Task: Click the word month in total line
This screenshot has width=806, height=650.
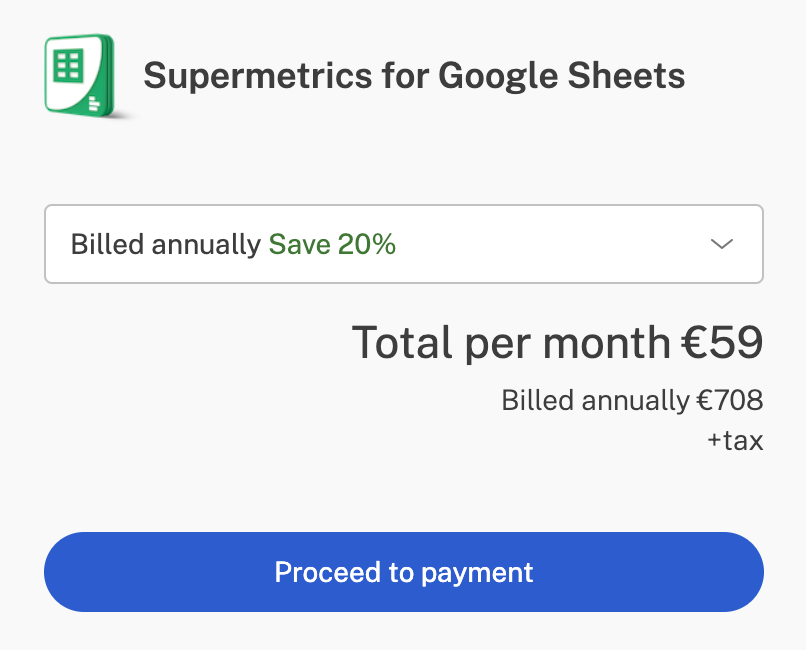Action: tap(607, 343)
